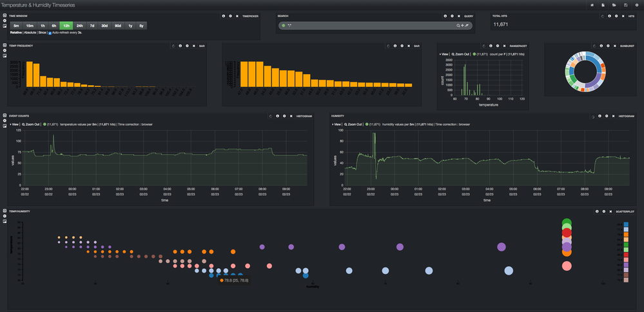Toggle temperature series dot in Event Counts legend
This screenshot has width=644, height=312.
46,124
